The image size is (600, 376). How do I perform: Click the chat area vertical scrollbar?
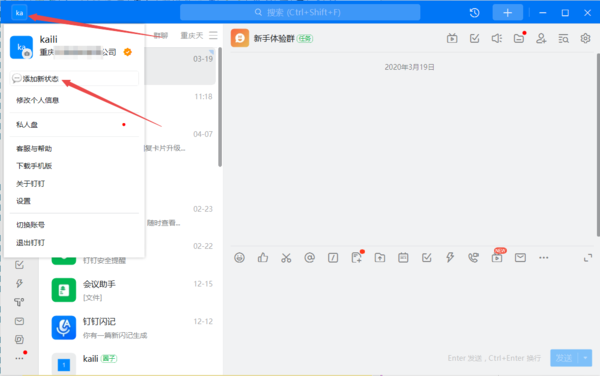pyautogui.click(x=598, y=145)
